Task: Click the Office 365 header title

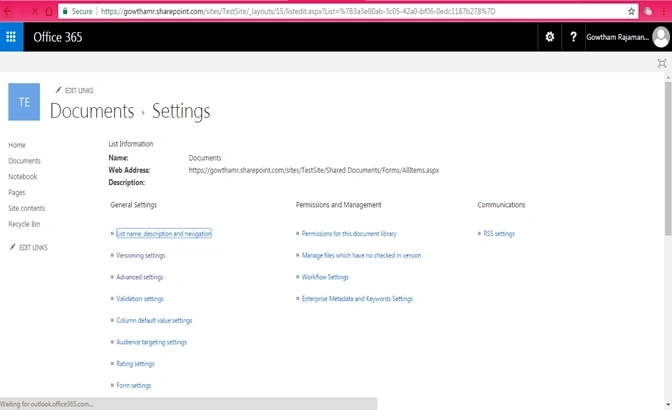Action: point(58,37)
